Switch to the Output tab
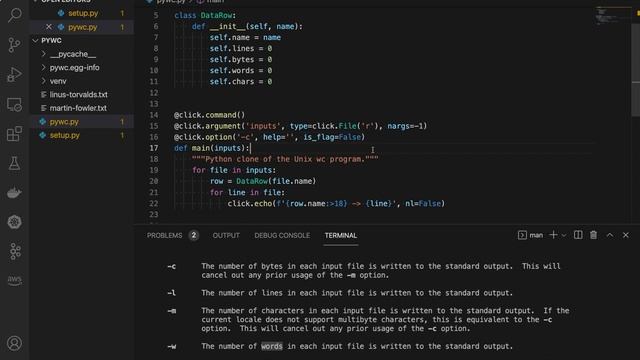Image resolution: width=640 pixels, height=360 pixels. (226, 236)
